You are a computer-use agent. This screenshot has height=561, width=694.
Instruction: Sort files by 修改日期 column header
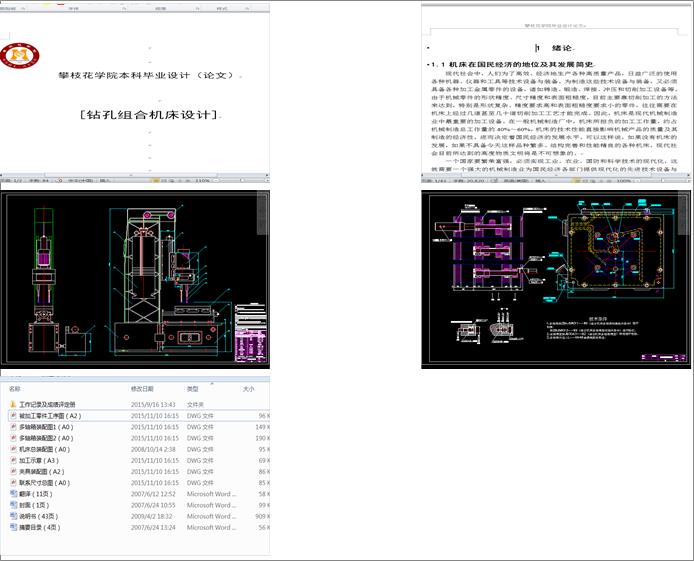(142, 389)
